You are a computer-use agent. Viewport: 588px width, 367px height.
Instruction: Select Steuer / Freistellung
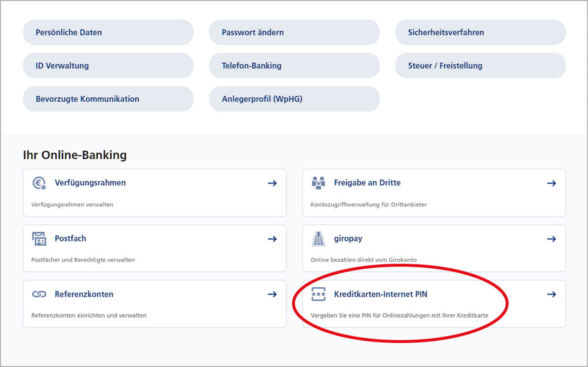pyautogui.click(x=480, y=66)
